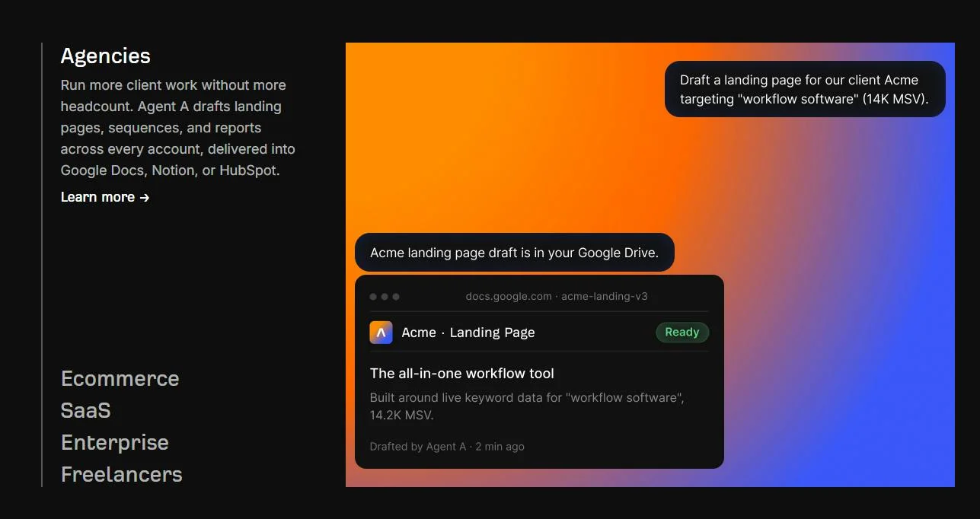This screenshot has width=980, height=519.
Task: Click the 'Built around live keyword data' description
Action: [527, 406]
